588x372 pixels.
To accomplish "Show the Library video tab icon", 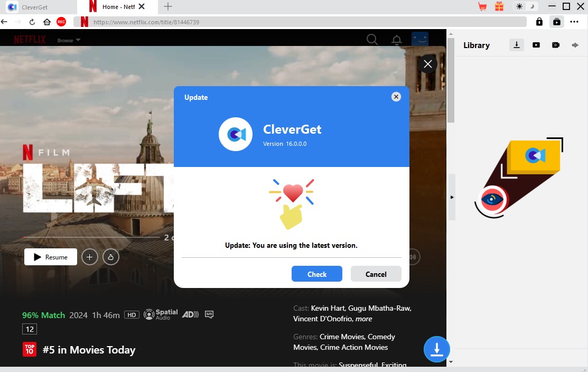I will click(x=536, y=45).
